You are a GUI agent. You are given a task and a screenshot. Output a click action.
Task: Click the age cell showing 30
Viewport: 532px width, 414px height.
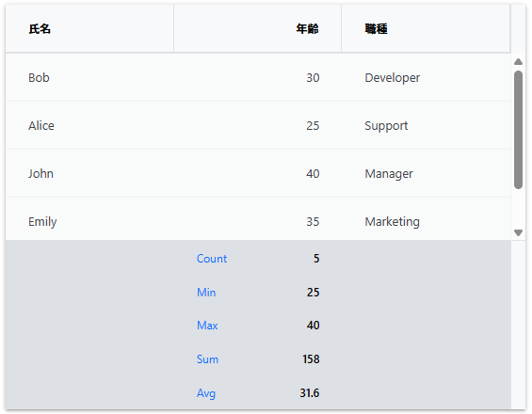coord(257,78)
